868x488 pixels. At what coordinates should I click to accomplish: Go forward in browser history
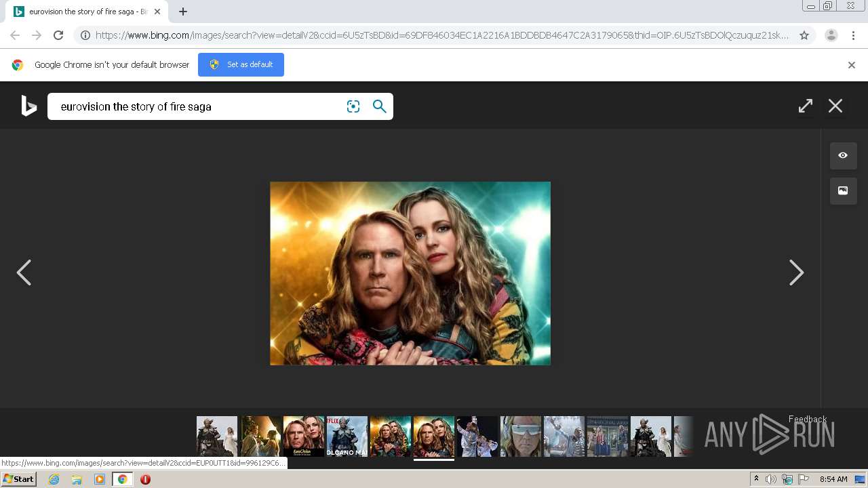coord(37,35)
